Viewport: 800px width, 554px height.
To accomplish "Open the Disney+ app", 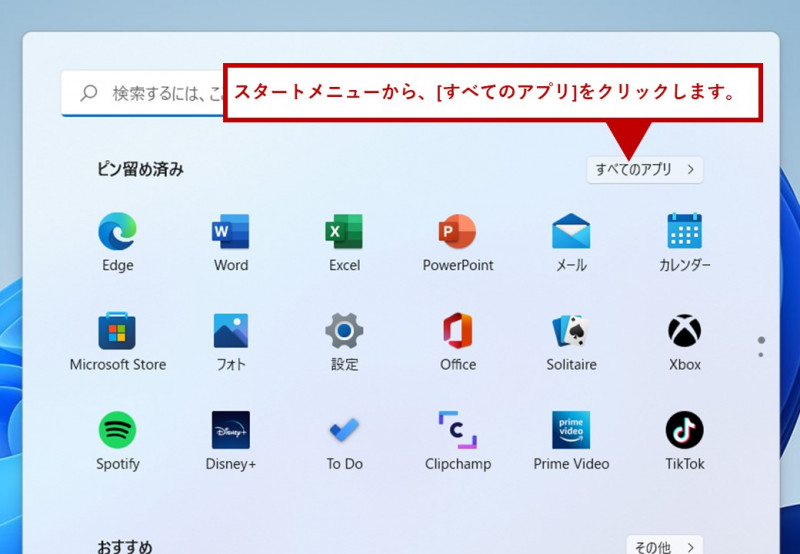I will point(231,430).
